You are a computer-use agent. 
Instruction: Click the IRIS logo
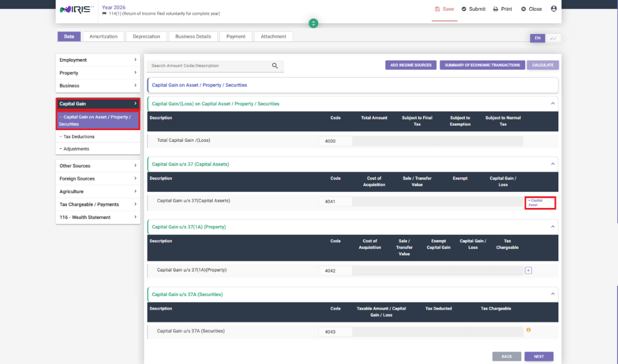77,9
